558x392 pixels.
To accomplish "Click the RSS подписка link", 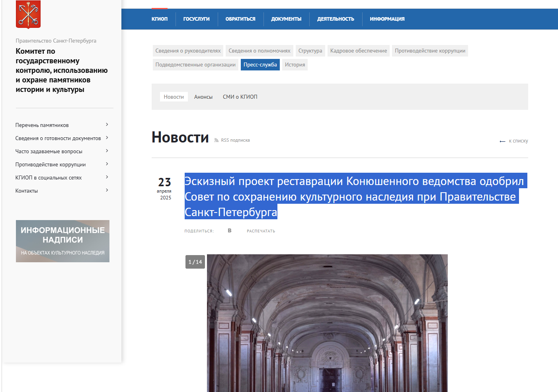I will (x=236, y=140).
